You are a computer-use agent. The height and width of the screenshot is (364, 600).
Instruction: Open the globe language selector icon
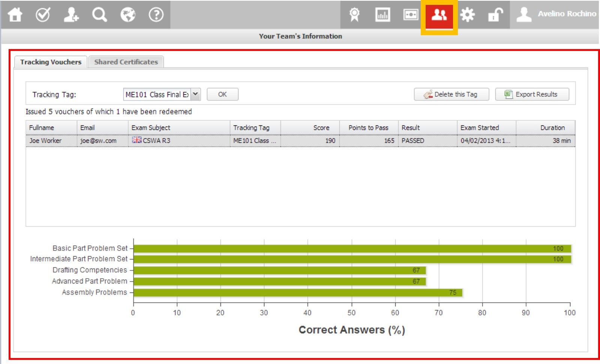click(x=127, y=15)
